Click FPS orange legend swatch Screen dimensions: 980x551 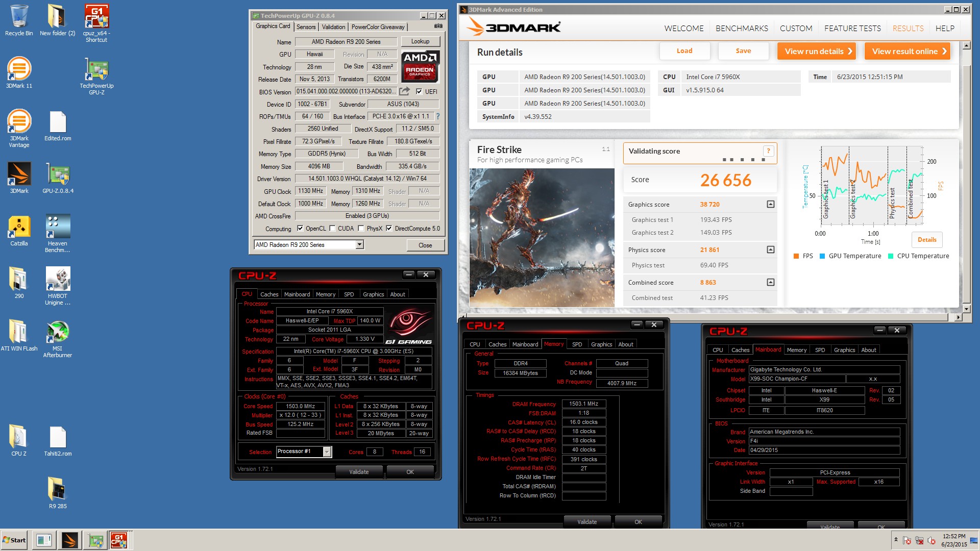click(796, 256)
